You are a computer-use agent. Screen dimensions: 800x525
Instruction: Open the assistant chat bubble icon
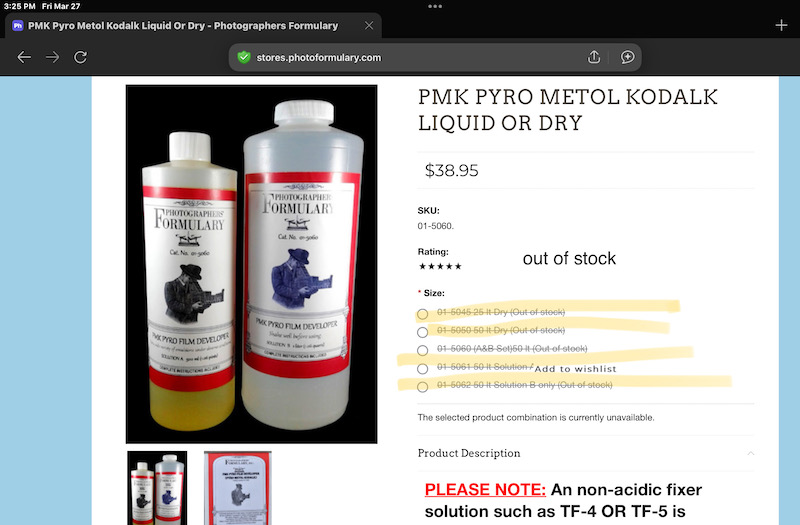(628, 57)
